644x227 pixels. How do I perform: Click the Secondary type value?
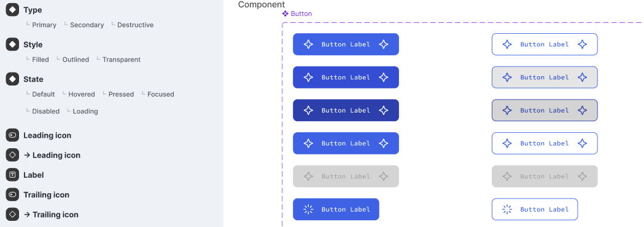(x=87, y=25)
